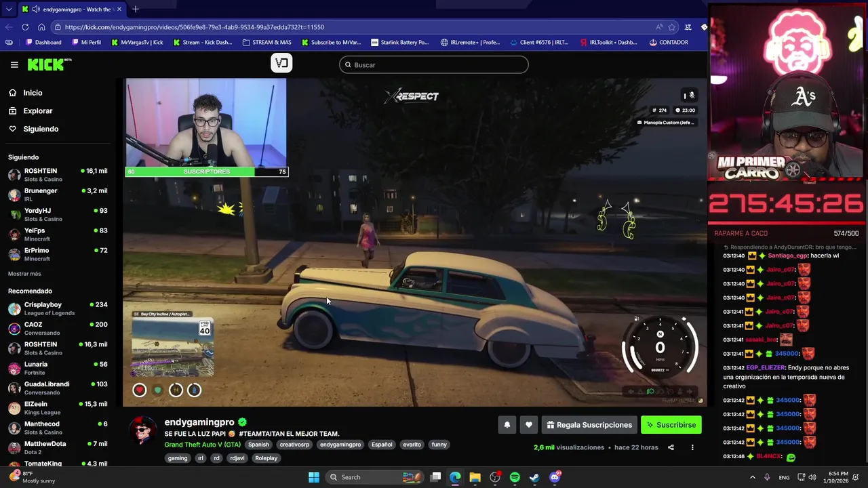Select the evarito tag
Image resolution: width=868 pixels, height=488 pixels.
[412, 445]
